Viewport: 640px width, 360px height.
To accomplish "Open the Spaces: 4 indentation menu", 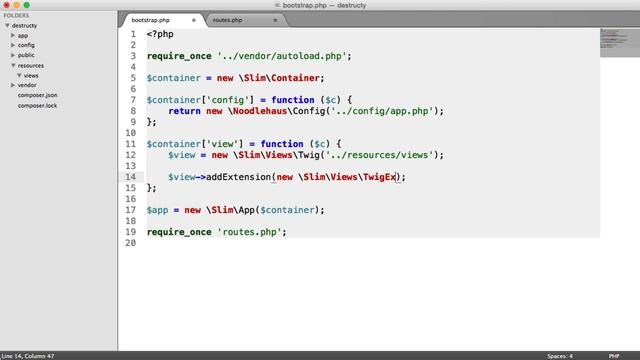I will 560,356.
